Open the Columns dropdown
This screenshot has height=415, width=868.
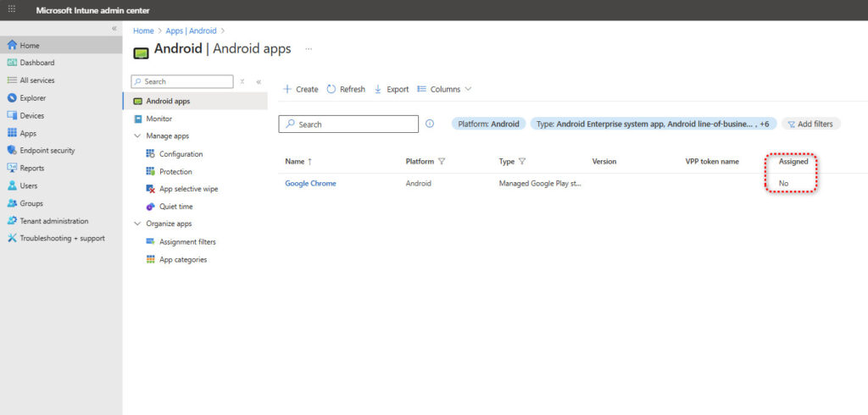click(x=444, y=89)
